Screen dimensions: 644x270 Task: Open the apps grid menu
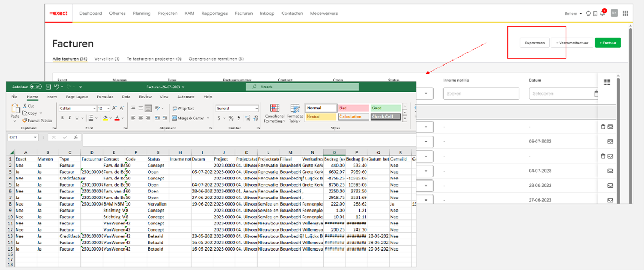click(626, 13)
